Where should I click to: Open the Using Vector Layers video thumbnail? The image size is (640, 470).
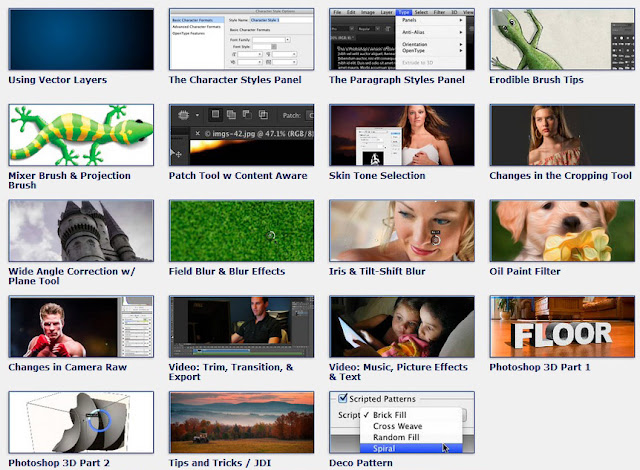pyautogui.click(x=81, y=39)
